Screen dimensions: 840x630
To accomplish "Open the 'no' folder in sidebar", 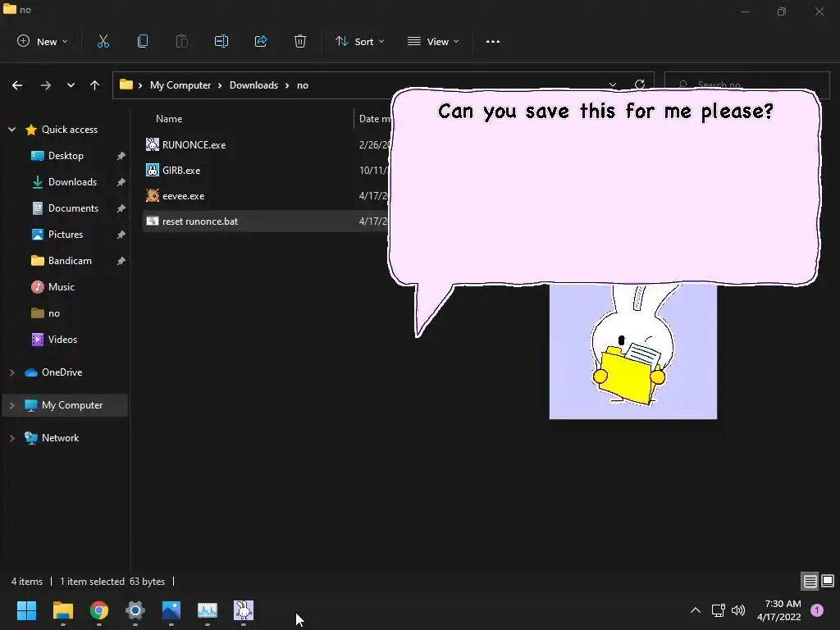I will (53, 313).
